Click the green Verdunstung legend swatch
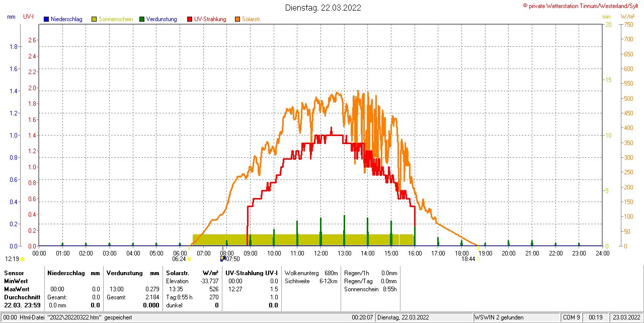This screenshot has height=323, width=644. (142, 19)
